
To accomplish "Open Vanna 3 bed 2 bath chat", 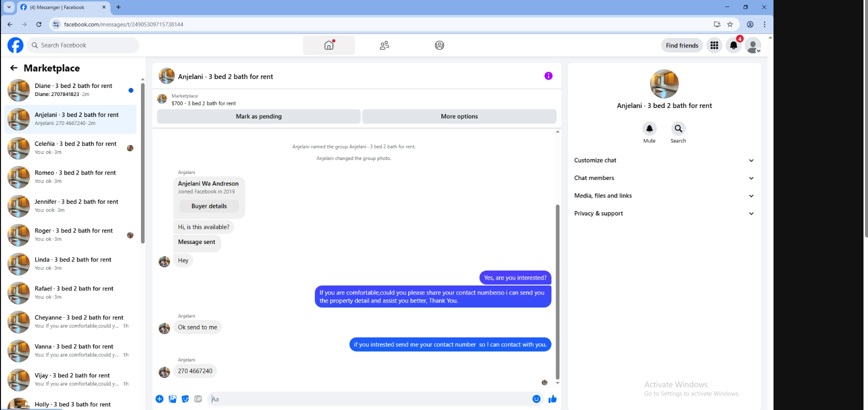I will pyautogui.click(x=70, y=351).
